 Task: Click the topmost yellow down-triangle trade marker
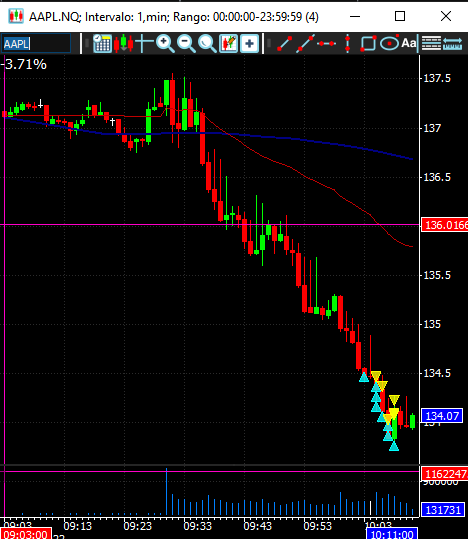coord(376,375)
